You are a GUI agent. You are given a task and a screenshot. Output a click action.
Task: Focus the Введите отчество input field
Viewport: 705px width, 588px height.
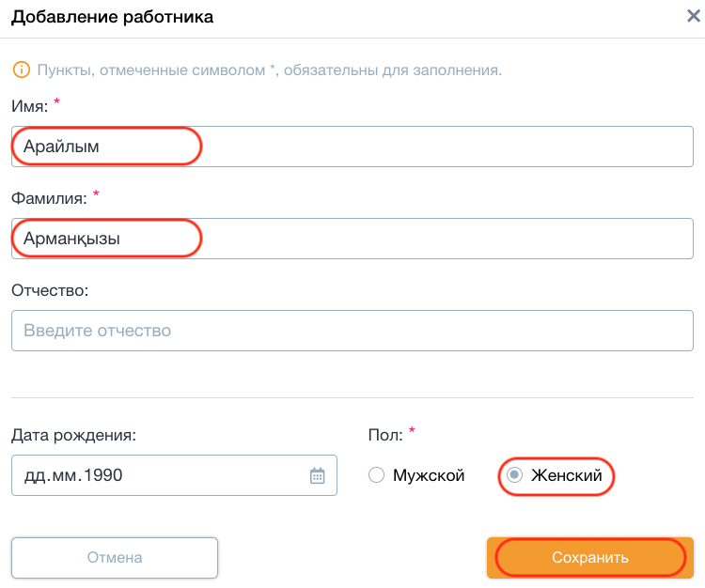352,331
